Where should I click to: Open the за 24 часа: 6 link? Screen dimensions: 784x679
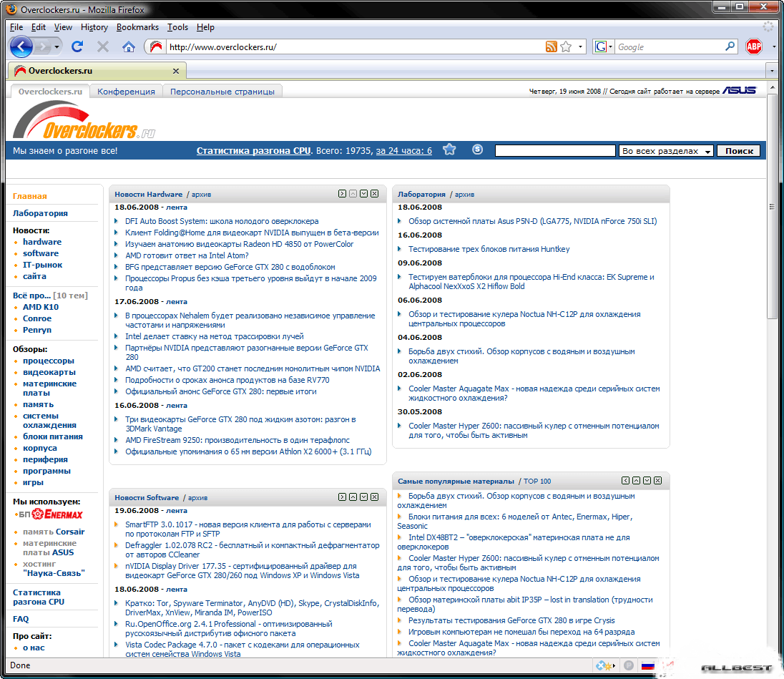(x=404, y=150)
